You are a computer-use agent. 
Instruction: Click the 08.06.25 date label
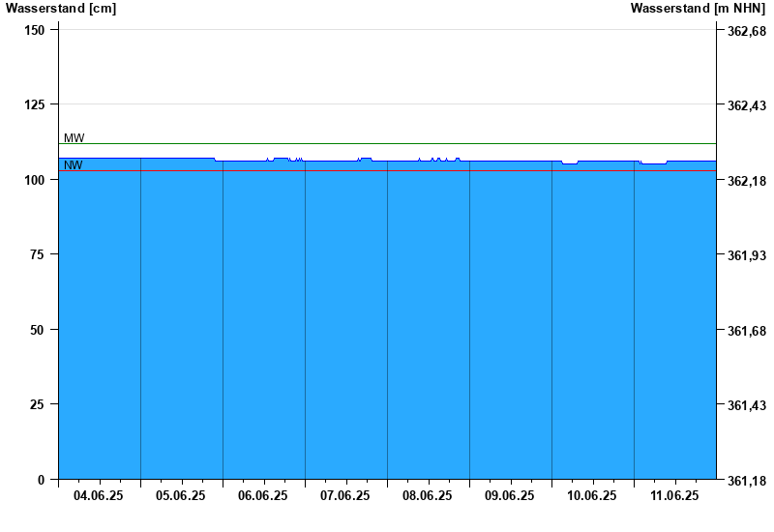(x=427, y=495)
